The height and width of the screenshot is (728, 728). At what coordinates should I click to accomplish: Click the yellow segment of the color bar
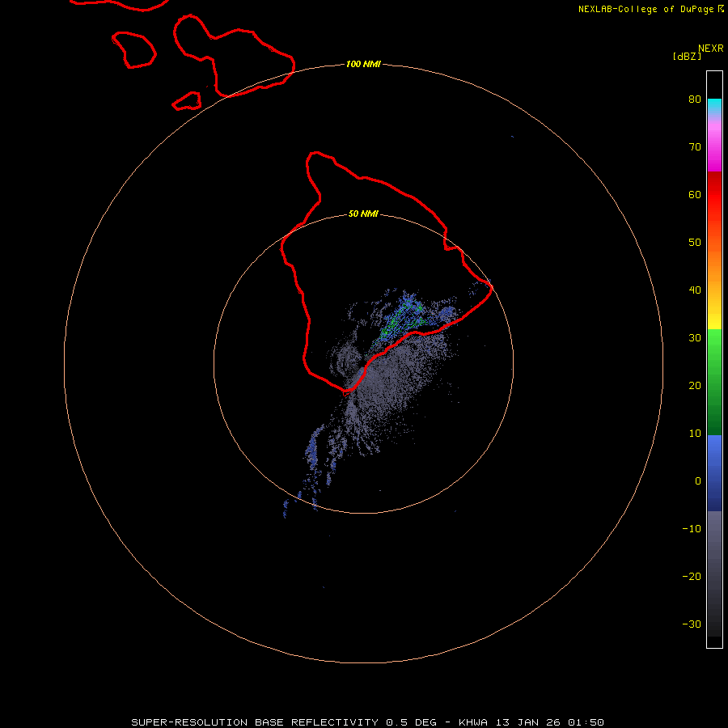[714, 322]
